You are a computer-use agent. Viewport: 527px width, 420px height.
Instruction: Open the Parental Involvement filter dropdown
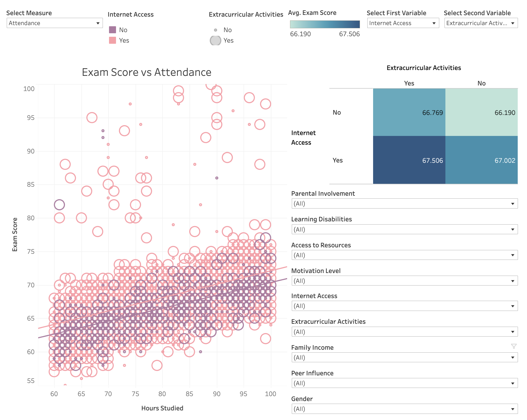pyautogui.click(x=404, y=204)
